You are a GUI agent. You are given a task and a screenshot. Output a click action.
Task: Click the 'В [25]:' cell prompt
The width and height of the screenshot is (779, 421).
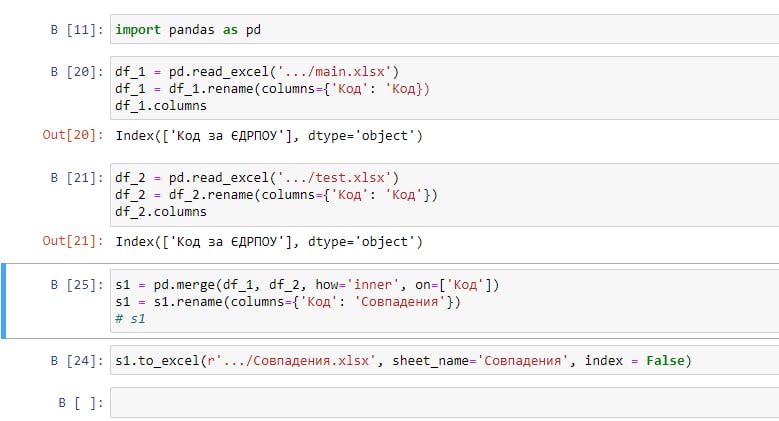(x=77, y=285)
